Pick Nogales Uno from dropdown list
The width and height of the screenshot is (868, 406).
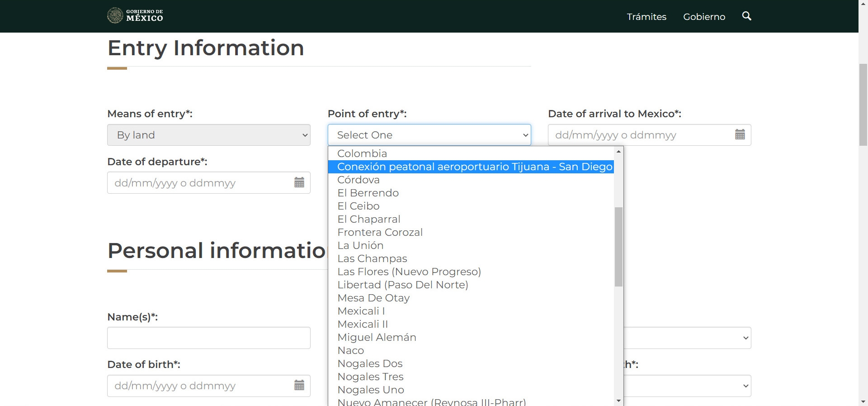click(371, 390)
